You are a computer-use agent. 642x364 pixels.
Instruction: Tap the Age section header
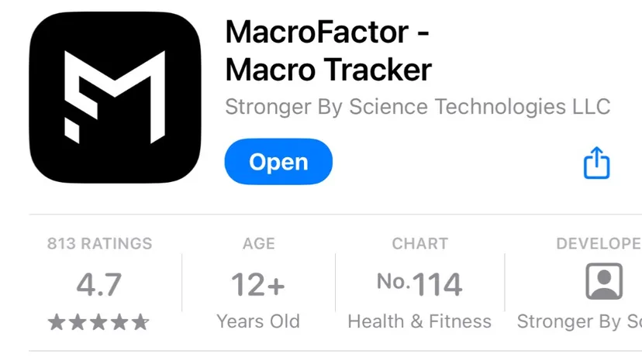(x=259, y=243)
